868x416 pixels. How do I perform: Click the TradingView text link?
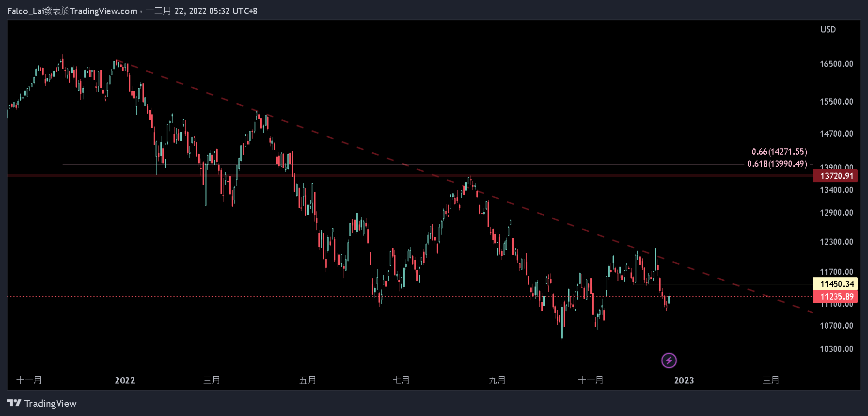point(50,403)
